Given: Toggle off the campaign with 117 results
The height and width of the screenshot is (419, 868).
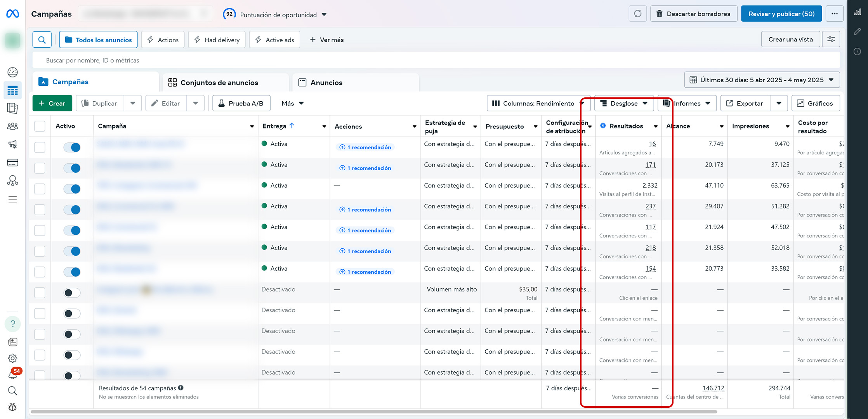Looking at the screenshot, I should point(72,230).
